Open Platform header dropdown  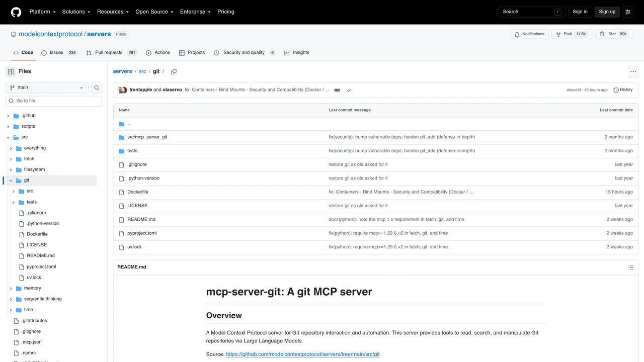pyautogui.click(x=42, y=12)
